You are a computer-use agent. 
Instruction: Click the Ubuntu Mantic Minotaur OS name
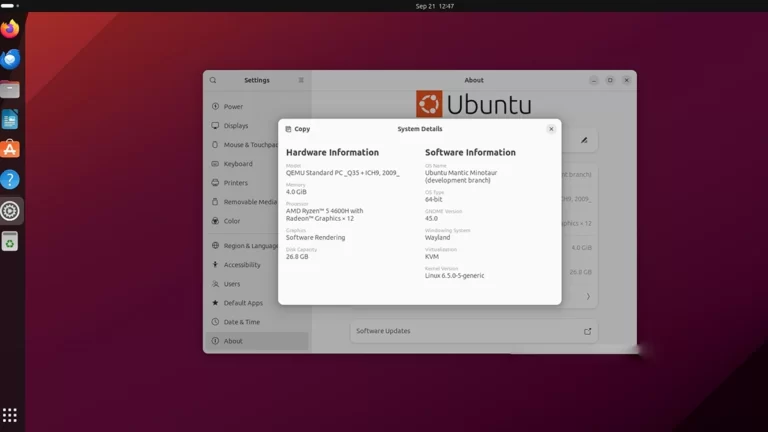click(461, 176)
